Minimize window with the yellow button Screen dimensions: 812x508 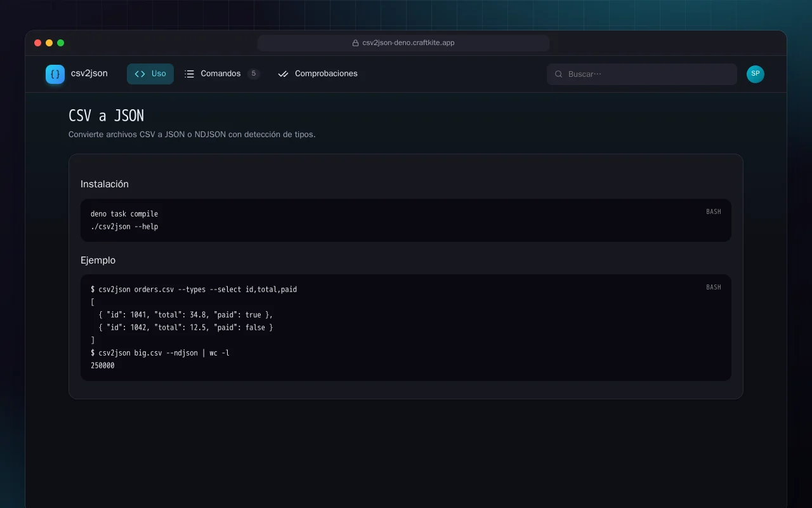[49, 43]
